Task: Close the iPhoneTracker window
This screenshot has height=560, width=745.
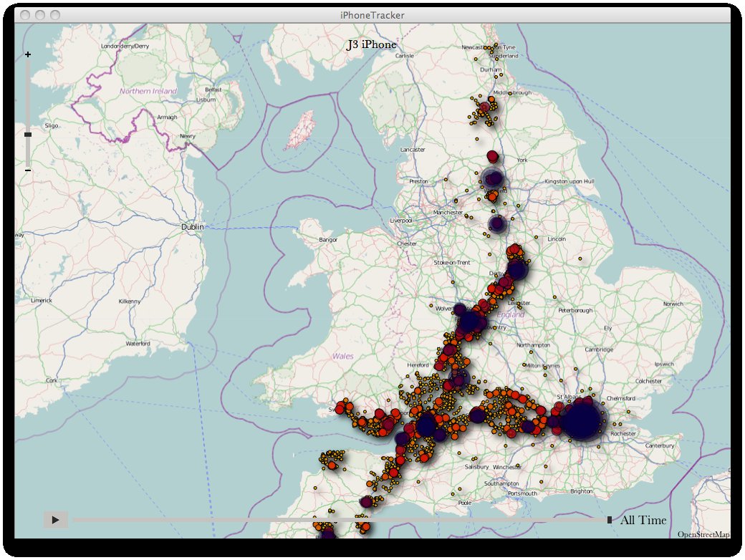Action: tap(25, 15)
